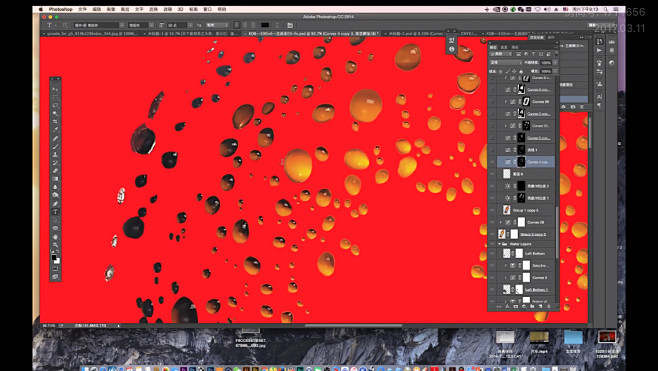Click the foreground color swatch in toolbox
658x371 pixels.
click(54, 257)
